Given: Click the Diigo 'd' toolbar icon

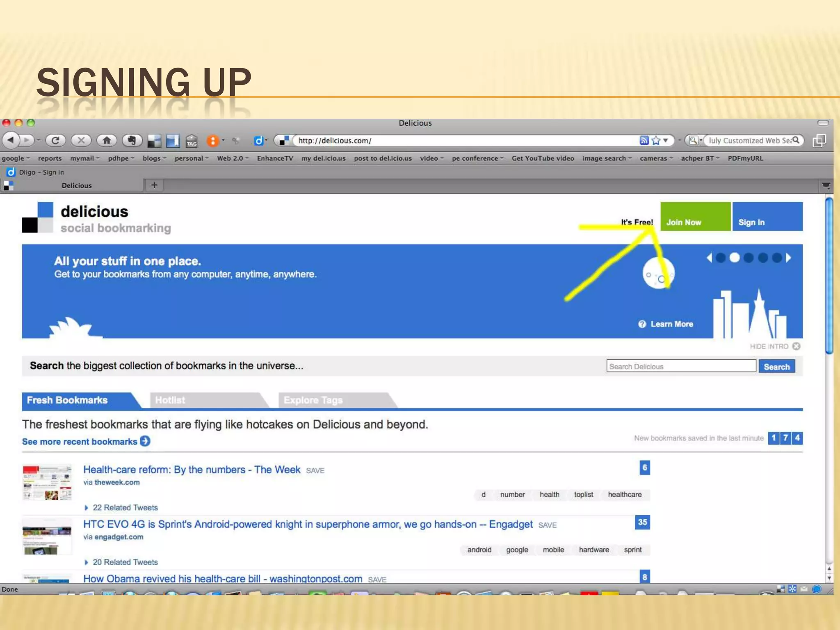Looking at the screenshot, I should click(258, 141).
